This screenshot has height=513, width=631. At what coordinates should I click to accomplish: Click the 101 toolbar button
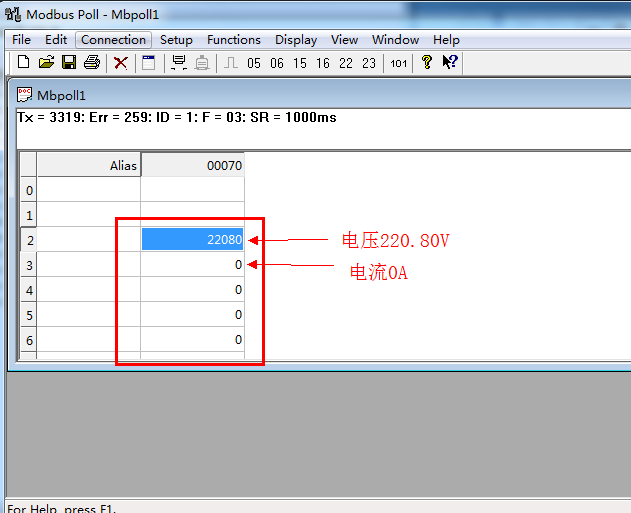[x=399, y=63]
